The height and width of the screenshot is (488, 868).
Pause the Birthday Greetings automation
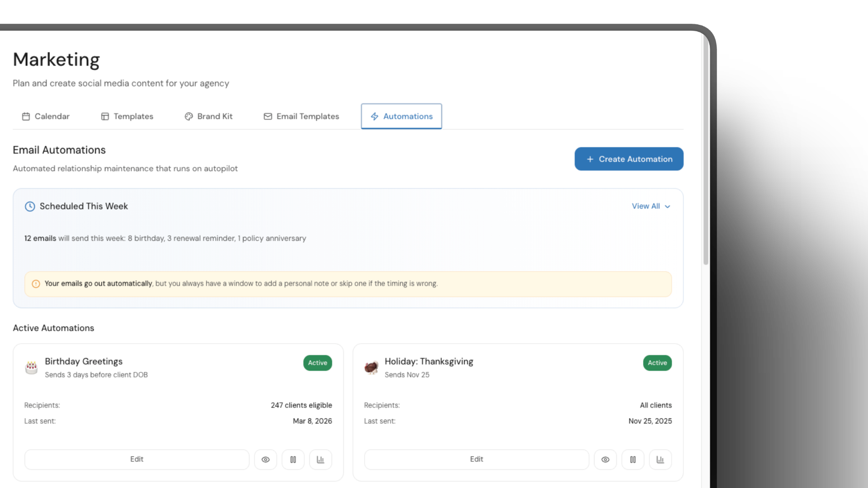[x=293, y=459]
